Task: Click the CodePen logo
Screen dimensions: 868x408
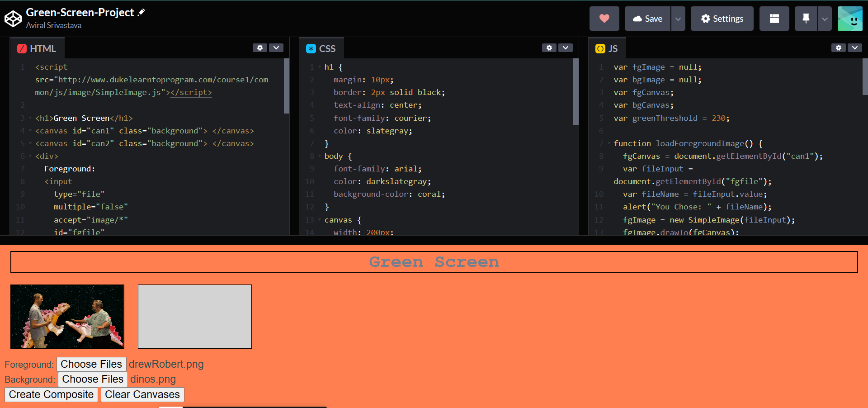Action: [x=13, y=18]
